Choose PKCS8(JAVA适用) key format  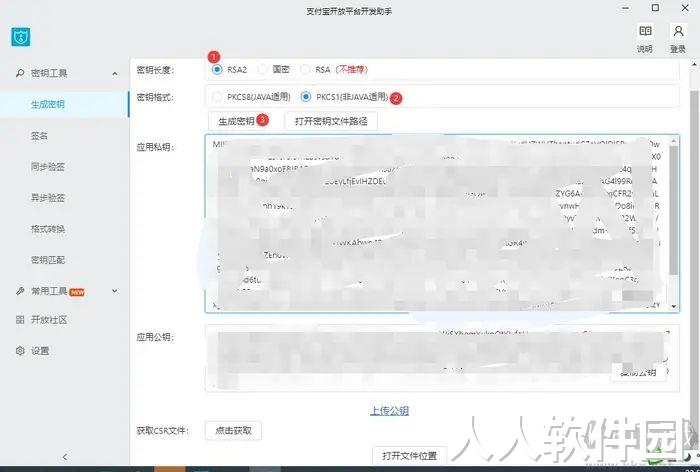coord(217,97)
